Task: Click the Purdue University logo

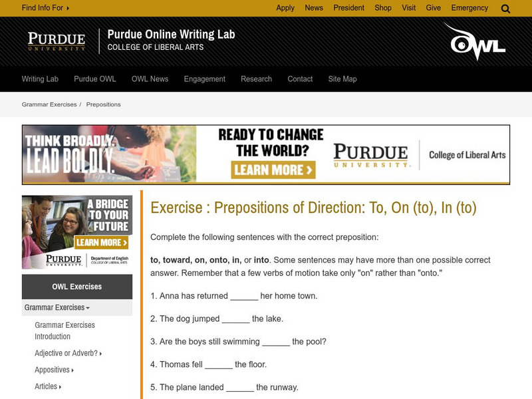Action: (57, 41)
